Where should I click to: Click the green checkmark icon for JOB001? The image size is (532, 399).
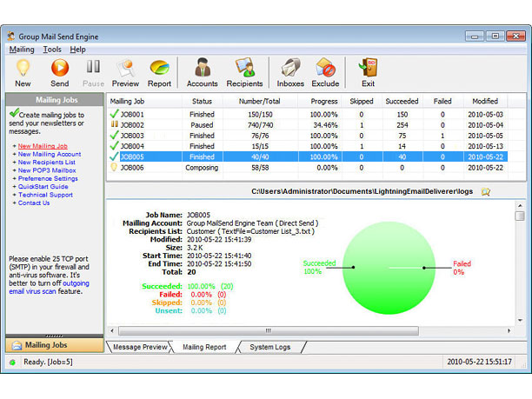coord(115,114)
